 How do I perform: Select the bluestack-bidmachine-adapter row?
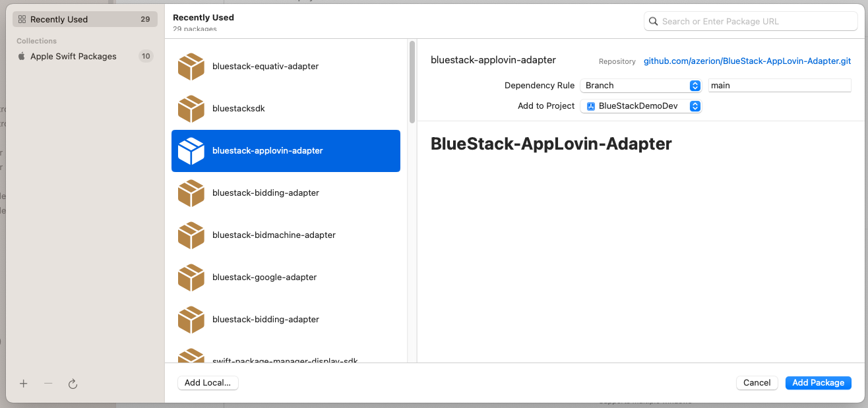click(286, 235)
